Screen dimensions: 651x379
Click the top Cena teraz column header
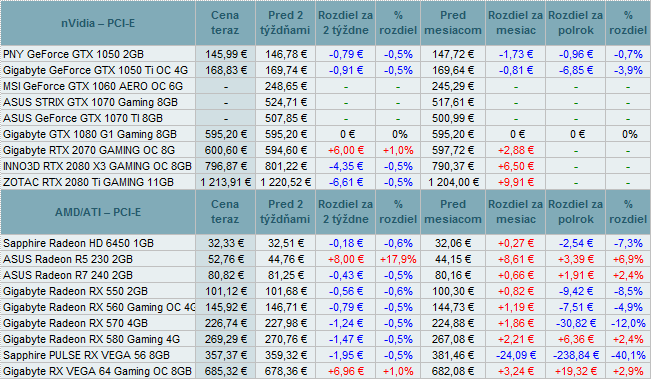coord(225,23)
